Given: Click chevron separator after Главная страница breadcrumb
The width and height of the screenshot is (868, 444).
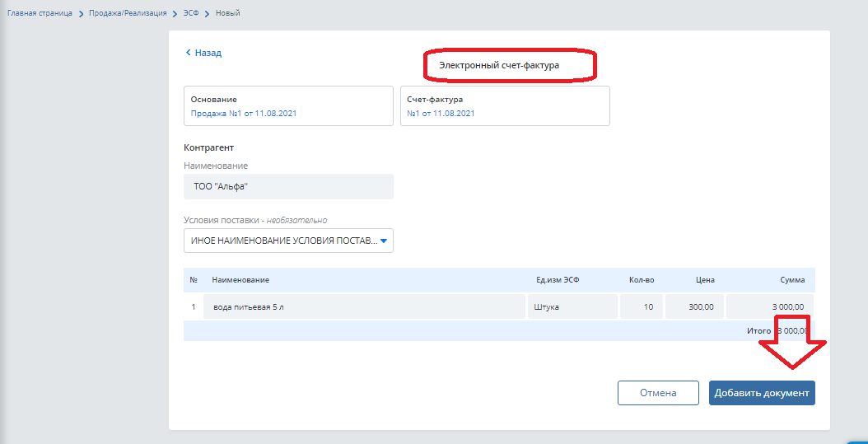Looking at the screenshot, I should pos(81,14).
